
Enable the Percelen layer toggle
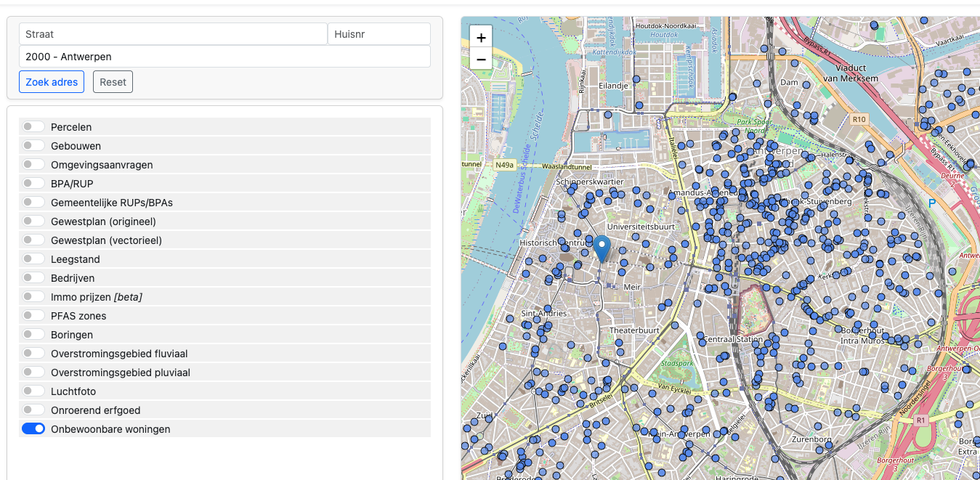tap(33, 127)
